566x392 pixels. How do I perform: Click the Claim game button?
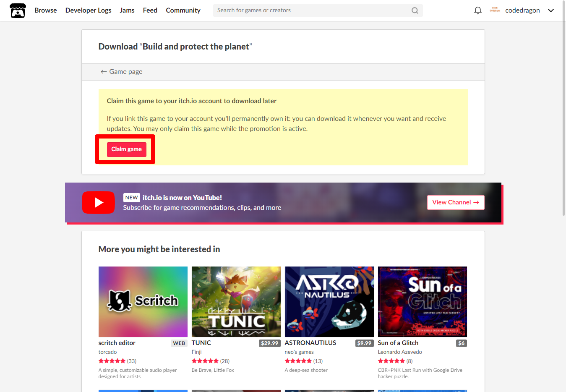126,149
